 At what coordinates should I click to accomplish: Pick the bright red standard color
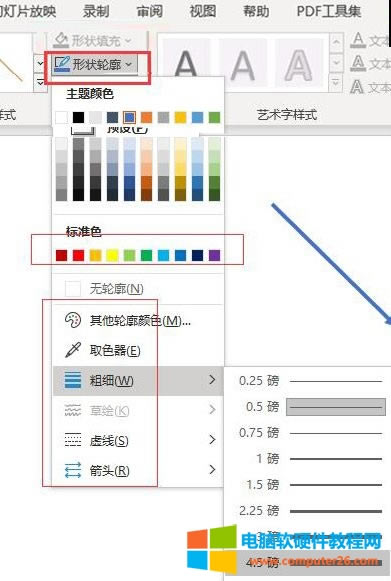coord(78,255)
